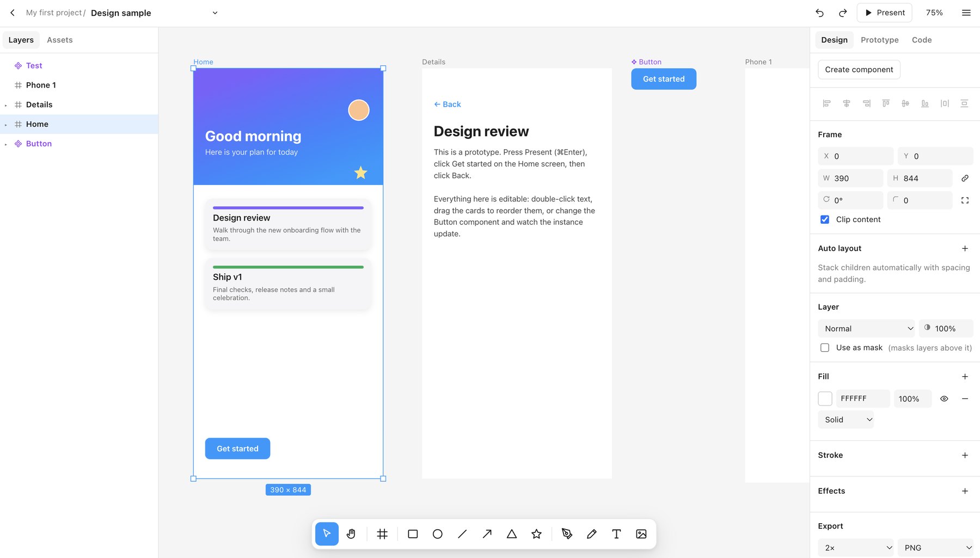Add a fill with plus icon

(965, 377)
